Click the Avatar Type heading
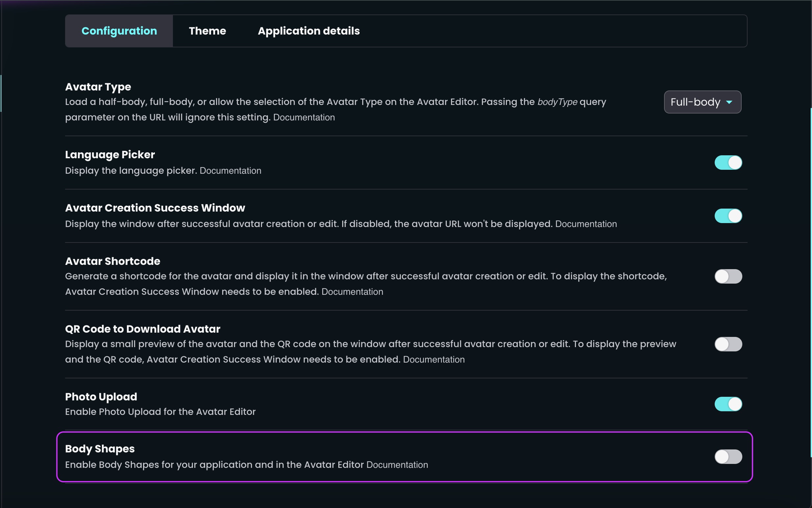 click(98, 87)
